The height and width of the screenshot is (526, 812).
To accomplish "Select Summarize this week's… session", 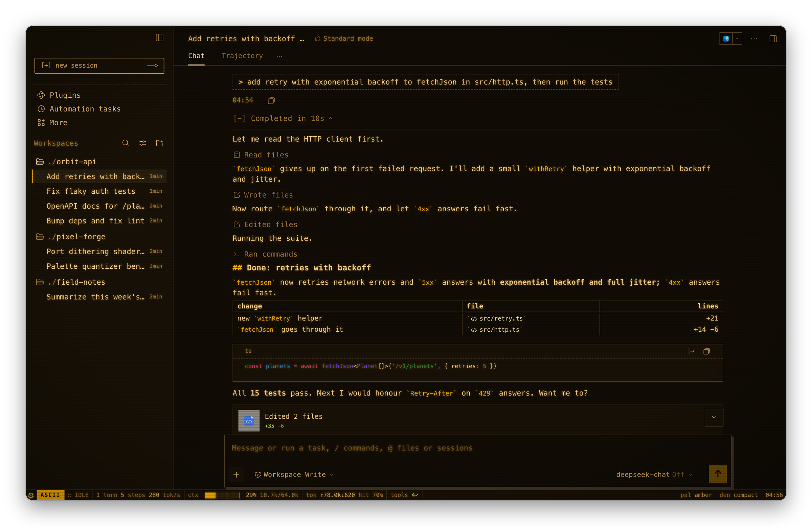I will click(99, 297).
